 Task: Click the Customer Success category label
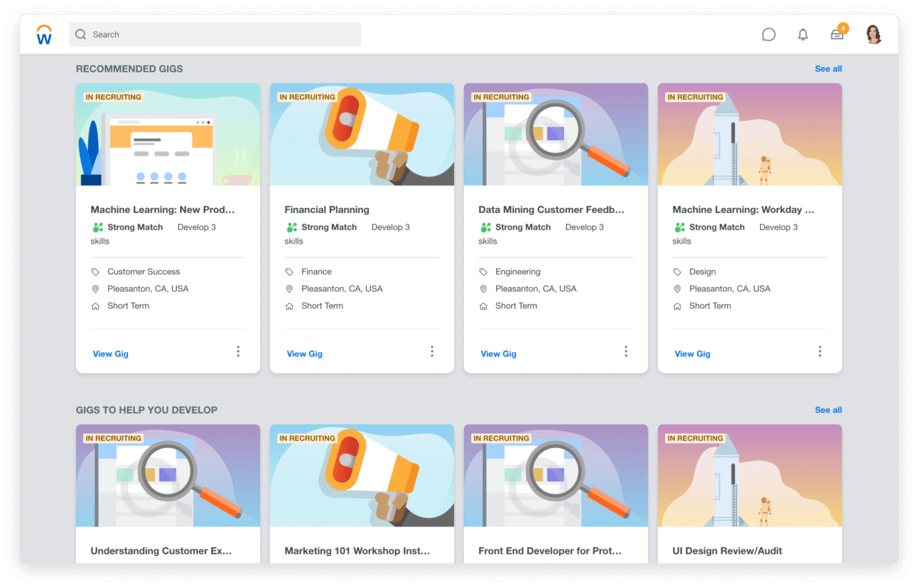144,272
